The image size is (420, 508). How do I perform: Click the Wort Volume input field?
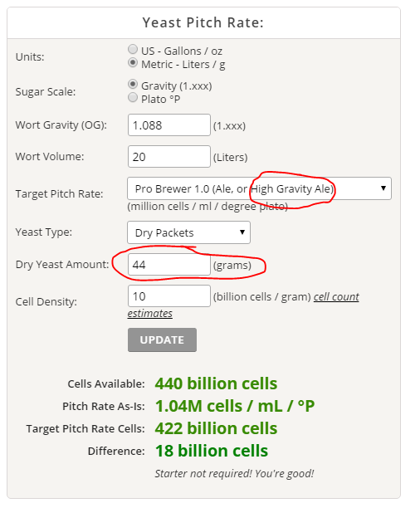169,157
